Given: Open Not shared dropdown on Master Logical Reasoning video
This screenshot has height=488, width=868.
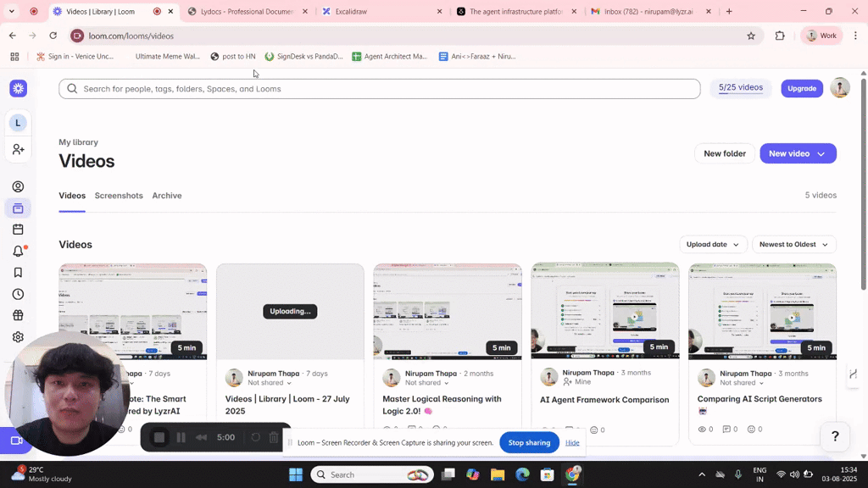Looking at the screenshot, I should point(427,383).
